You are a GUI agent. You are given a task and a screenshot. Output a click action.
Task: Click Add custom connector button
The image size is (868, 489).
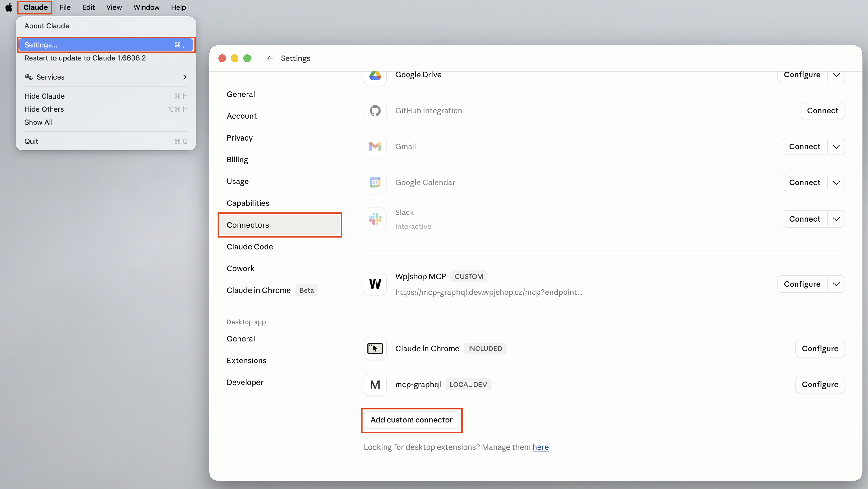[411, 420]
